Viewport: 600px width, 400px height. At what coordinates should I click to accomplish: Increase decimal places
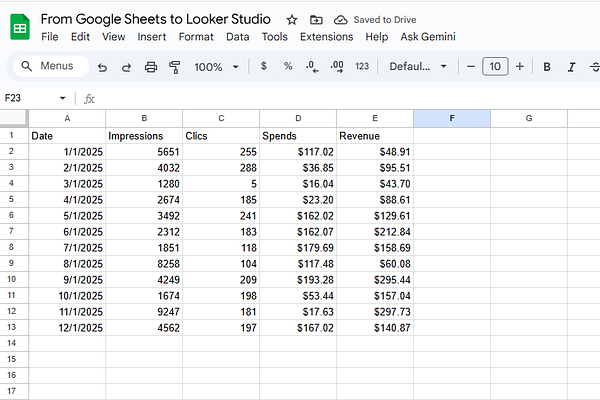337,67
